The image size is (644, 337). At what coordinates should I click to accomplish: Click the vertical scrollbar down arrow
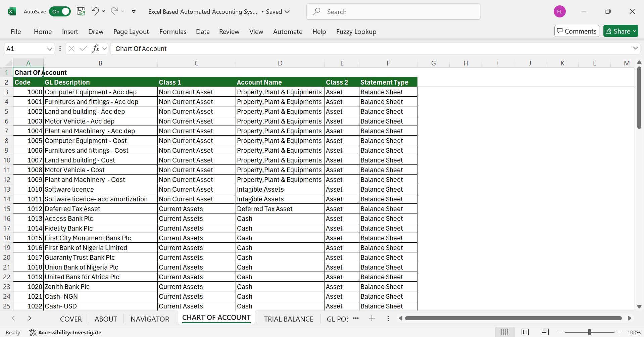(x=639, y=306)
